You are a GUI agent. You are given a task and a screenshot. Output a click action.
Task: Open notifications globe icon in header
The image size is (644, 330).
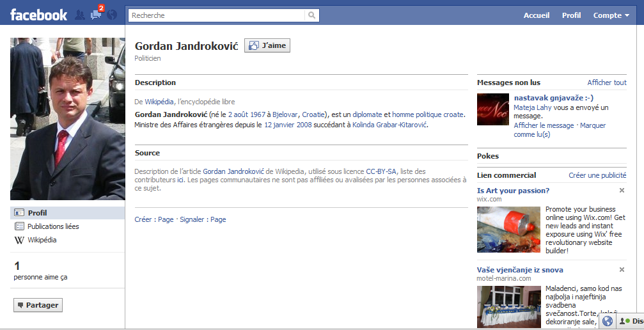(112, 15)
